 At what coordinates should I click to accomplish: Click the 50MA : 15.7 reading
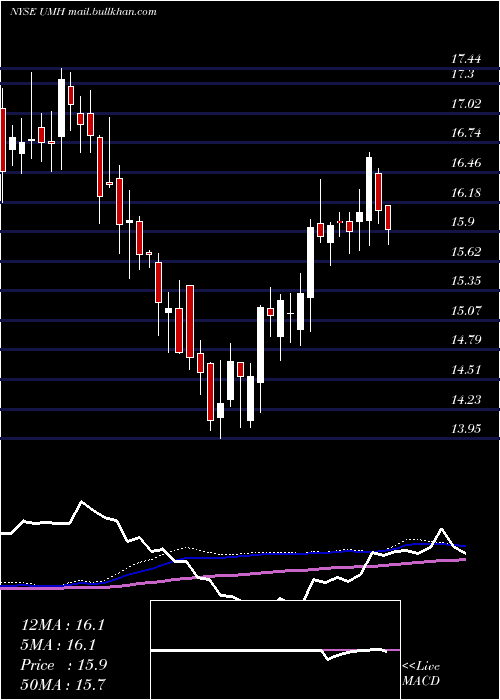(63, 684)
